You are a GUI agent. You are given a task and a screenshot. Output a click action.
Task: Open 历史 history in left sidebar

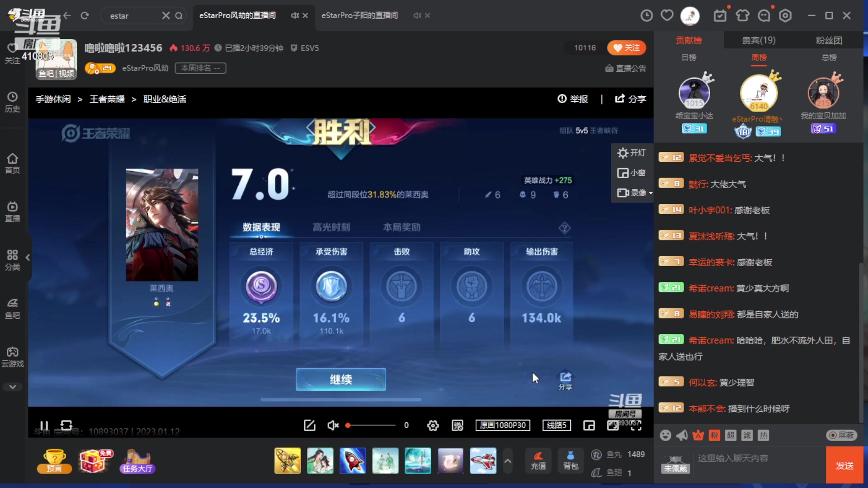[x=13, y=102]
